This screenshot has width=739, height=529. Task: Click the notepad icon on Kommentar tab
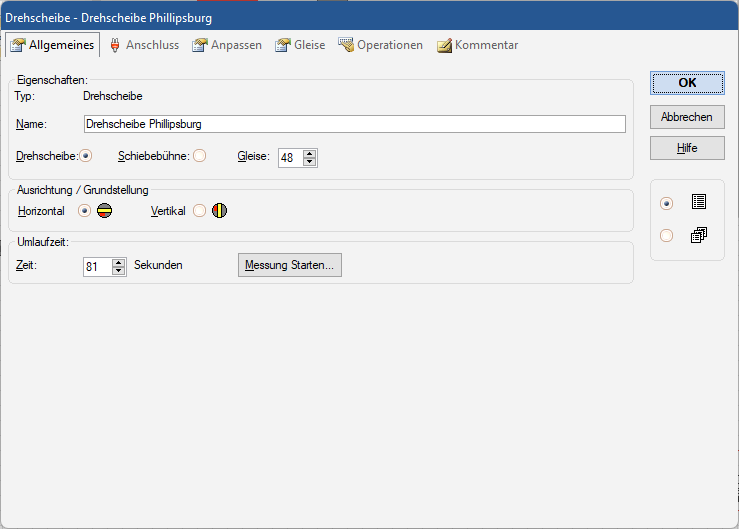point(444,45)
